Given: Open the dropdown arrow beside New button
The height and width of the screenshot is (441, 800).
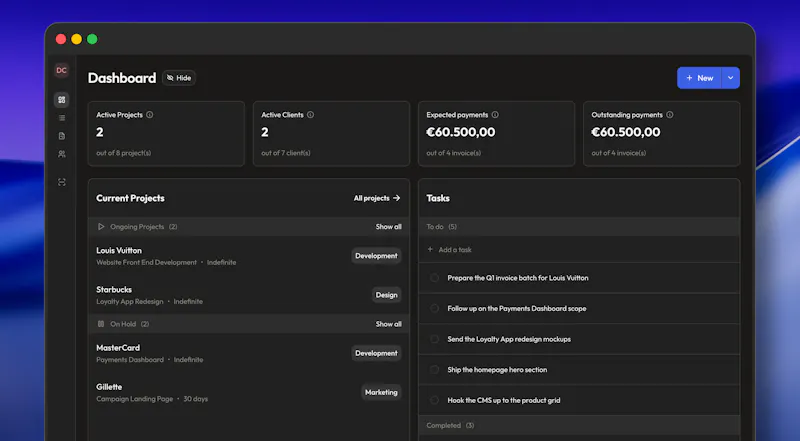Looking at the screenshot, I should 731,78.
